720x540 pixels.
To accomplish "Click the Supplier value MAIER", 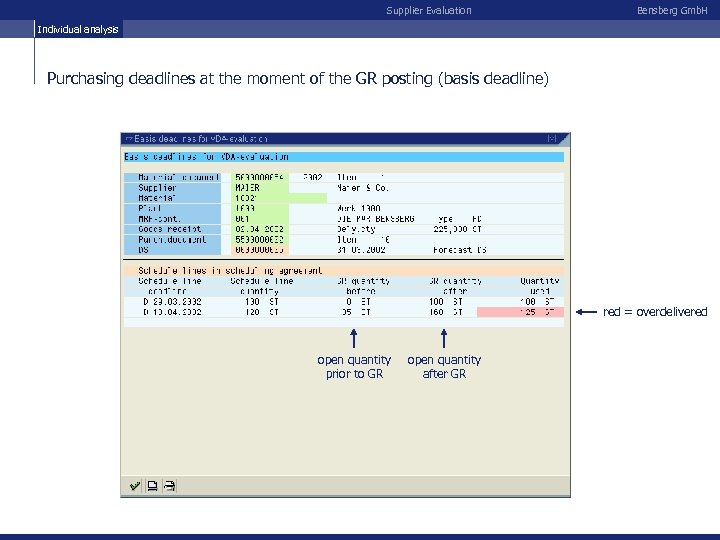I will pos(261,188).
